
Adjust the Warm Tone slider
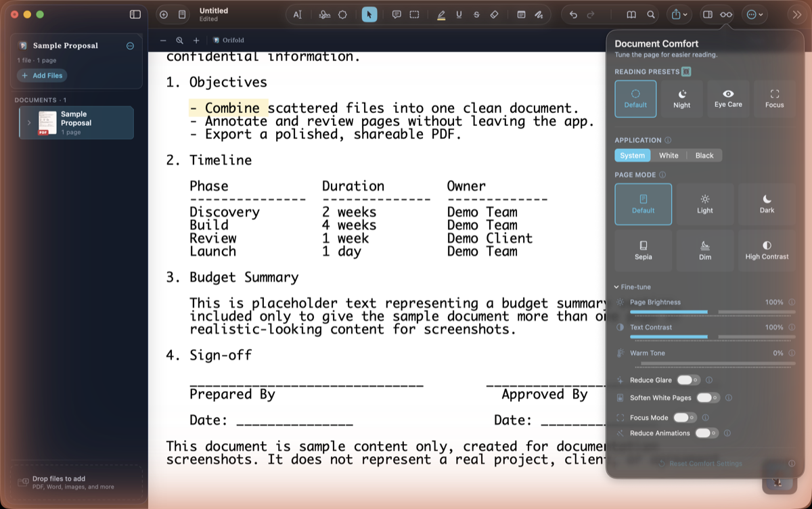click(x=712, y=363)
